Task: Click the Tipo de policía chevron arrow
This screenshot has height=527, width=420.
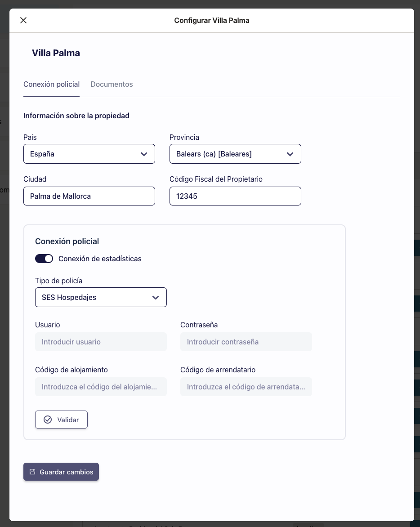Action: click(x=156, y=297)
